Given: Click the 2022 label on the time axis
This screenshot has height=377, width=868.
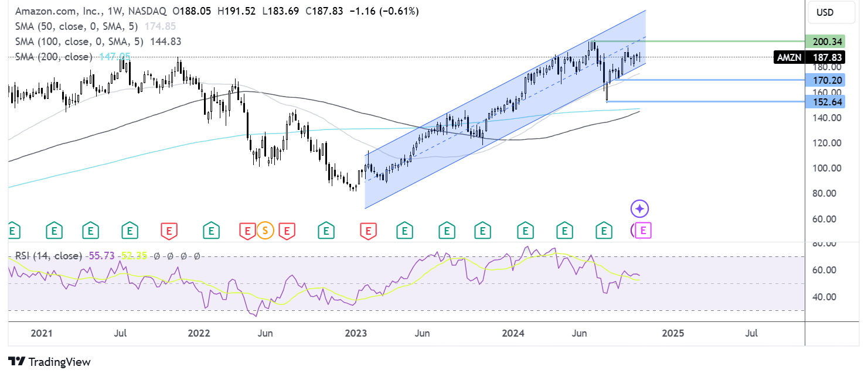Looking at the screenshot, I should point(199,333).
